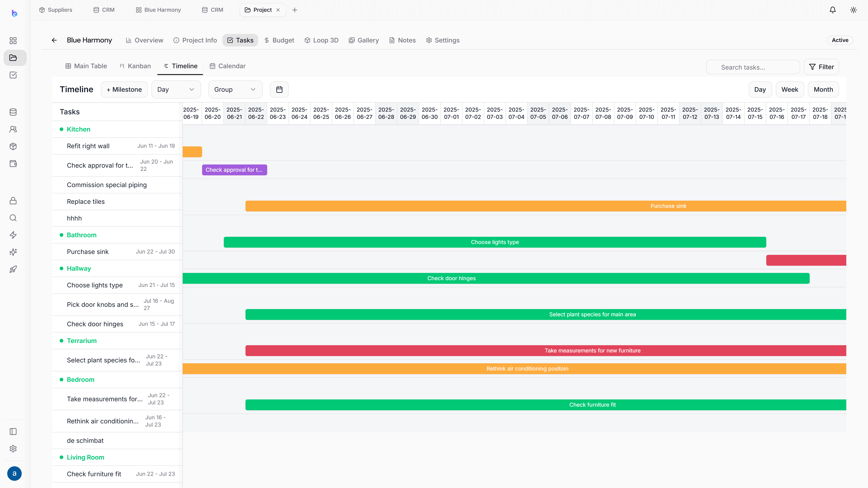Select the Week zoom button
The image size is (868, 488).
point(790,90)
